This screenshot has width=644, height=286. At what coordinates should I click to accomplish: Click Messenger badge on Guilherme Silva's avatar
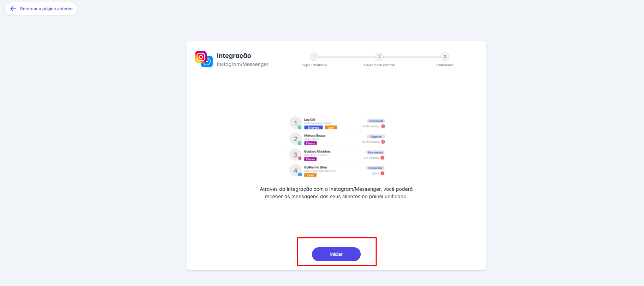point(300,175)
